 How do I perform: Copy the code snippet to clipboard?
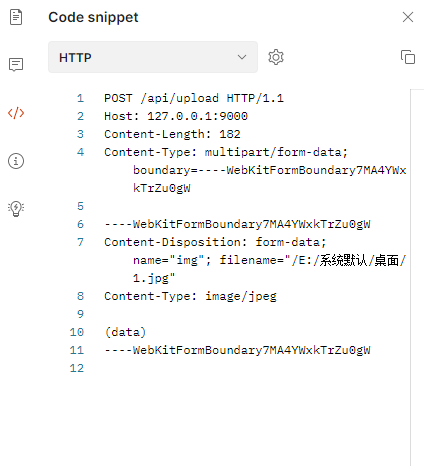coord(408,57)
